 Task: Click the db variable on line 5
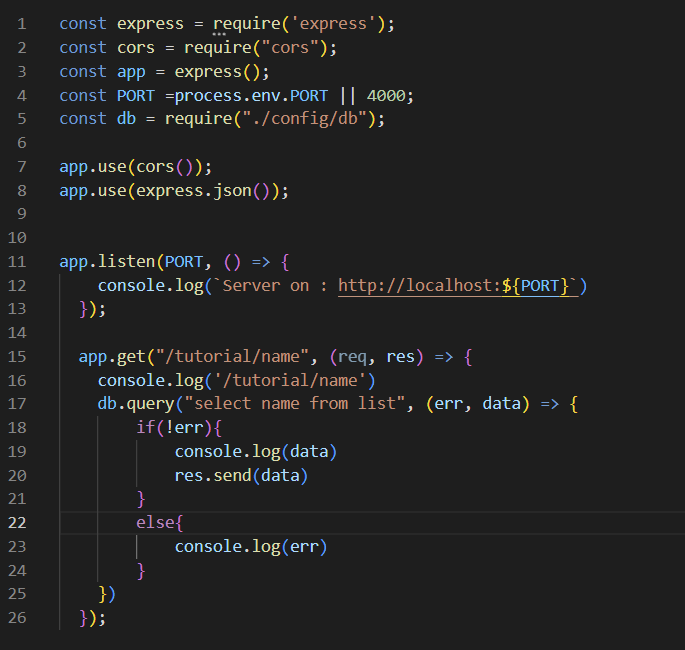coord(126,119)
